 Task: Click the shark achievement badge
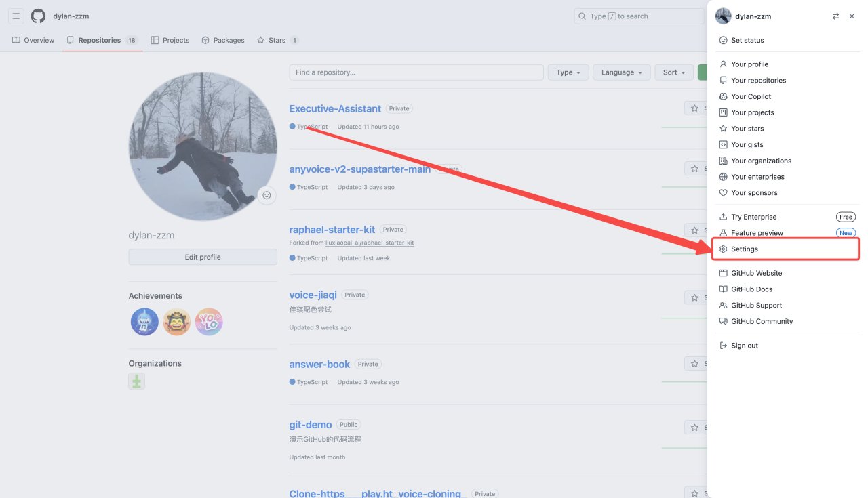click(144, 322)
